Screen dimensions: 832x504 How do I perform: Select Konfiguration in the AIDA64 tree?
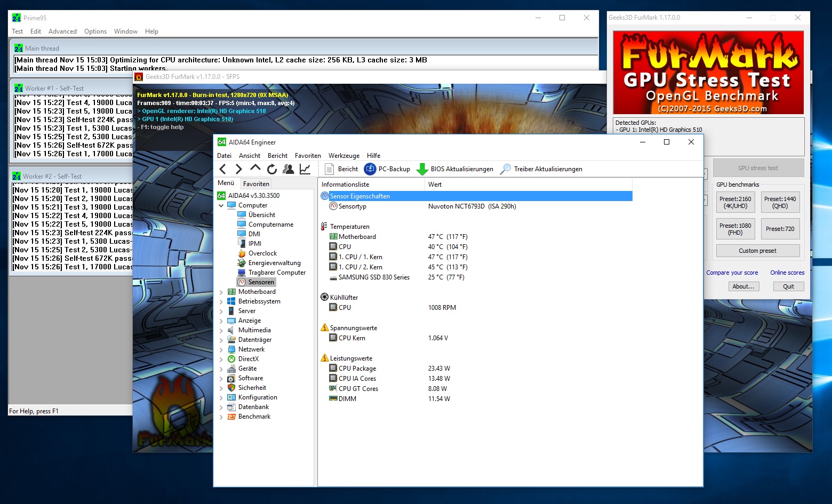[258, 397]
